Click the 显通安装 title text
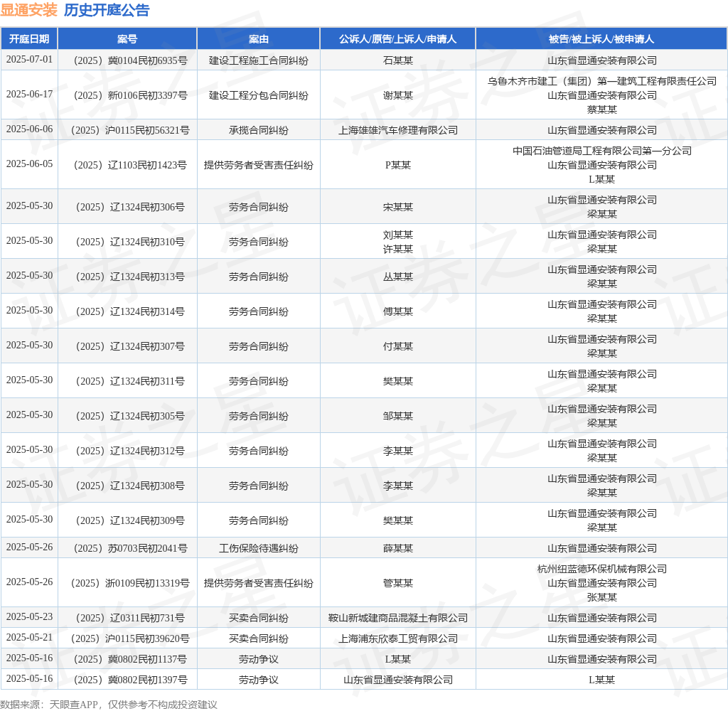 point(28,10)
